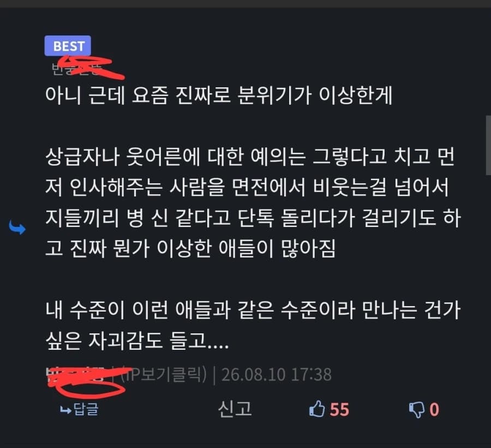Reveal IP via the IP보기클릭 link
Screen dimensions: 491x448
pos(164,374)
